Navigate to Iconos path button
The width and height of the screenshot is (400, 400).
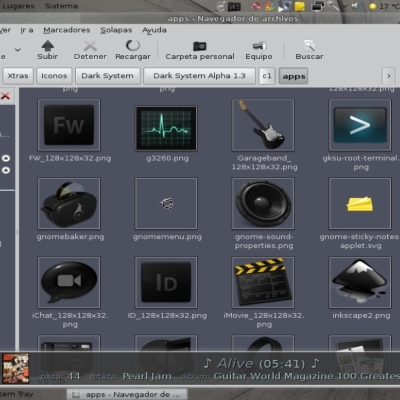pos(54,76)
